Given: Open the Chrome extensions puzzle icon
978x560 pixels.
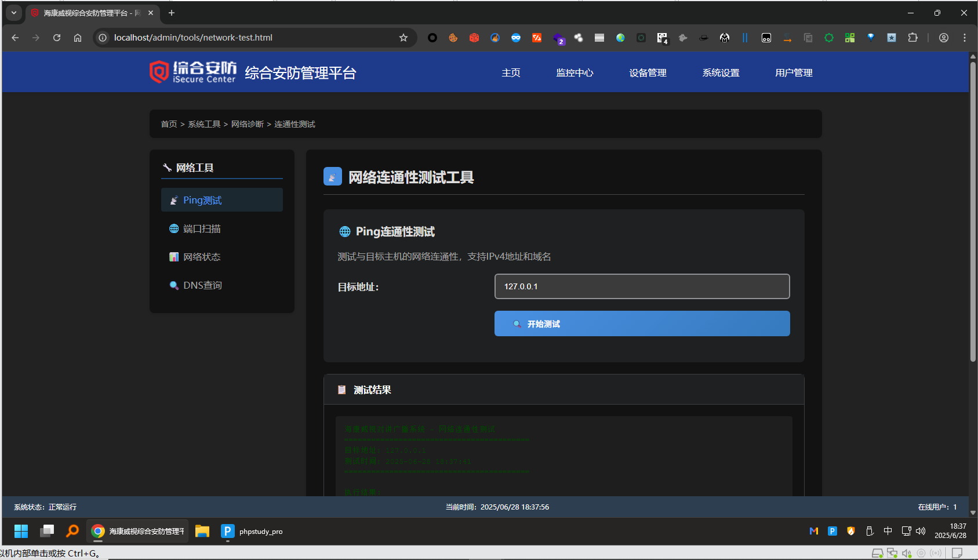Looking at the screenshot, I should point(912,38).
